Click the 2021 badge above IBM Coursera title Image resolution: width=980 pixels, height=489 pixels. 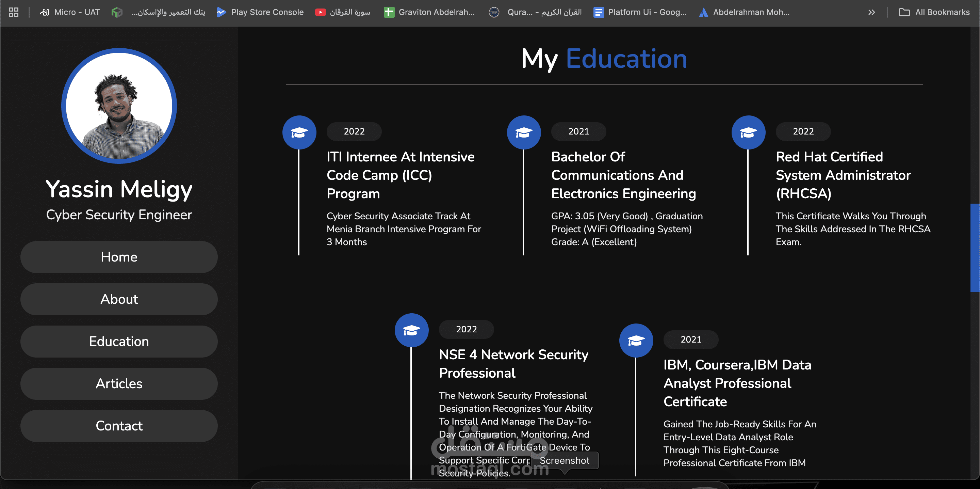[691, 340]
